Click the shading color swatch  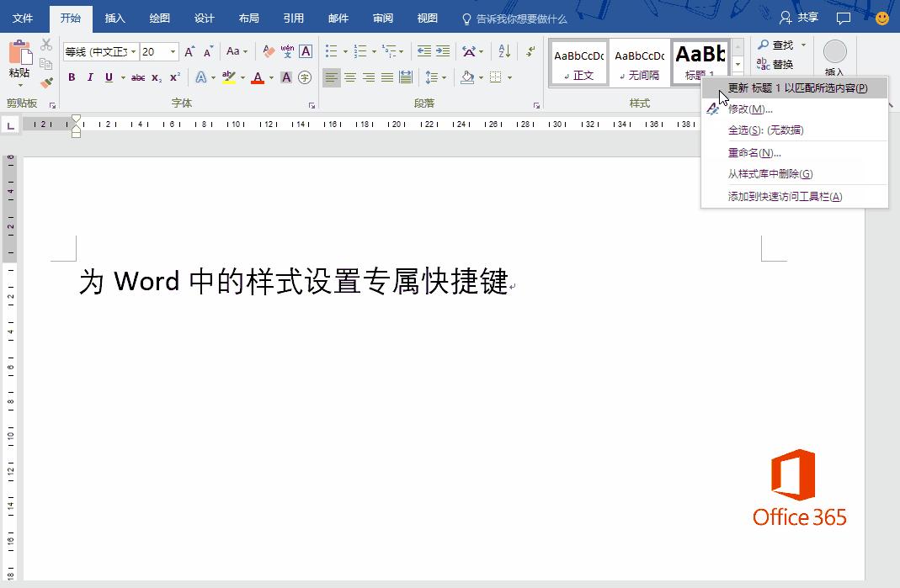tap(468, 77)
